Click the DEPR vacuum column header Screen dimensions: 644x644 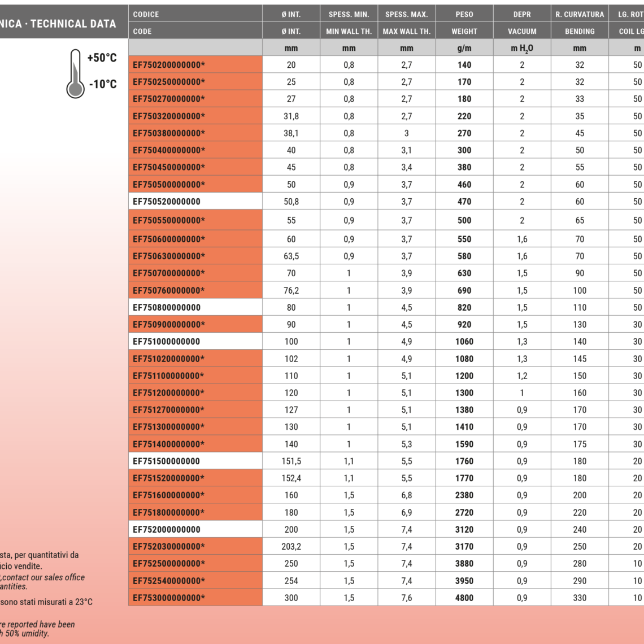pos(522,14)
